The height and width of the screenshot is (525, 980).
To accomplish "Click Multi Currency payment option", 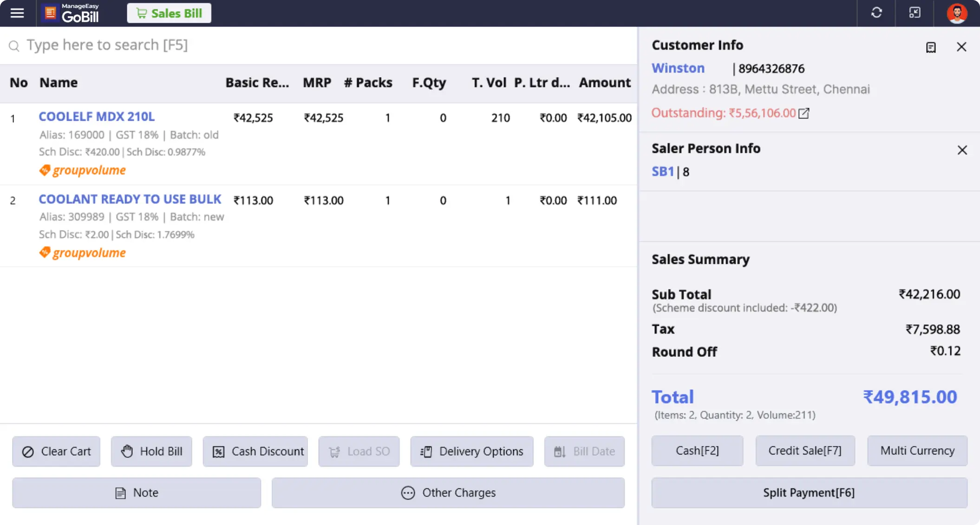I will tap(916, 450).
